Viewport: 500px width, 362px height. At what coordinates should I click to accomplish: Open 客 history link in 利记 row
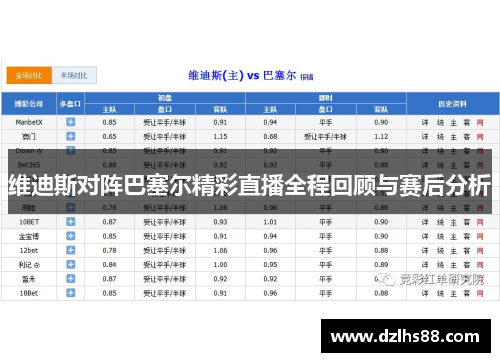point(467,265)
